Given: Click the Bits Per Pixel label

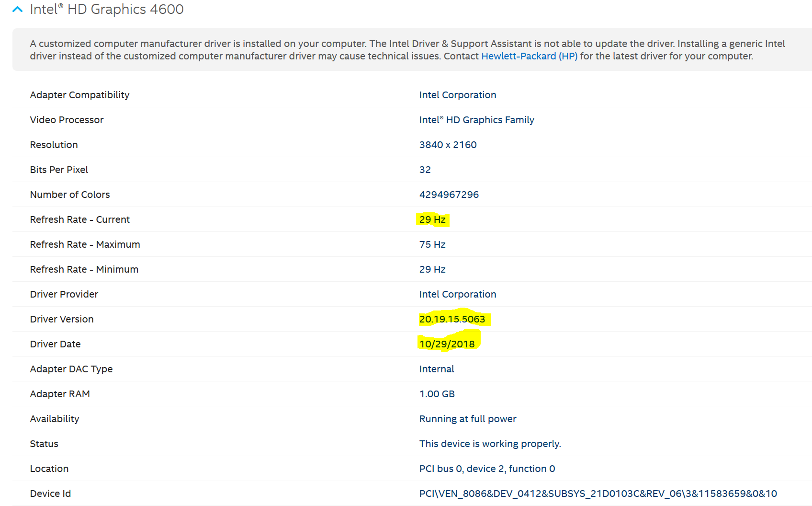Looking at the screenshot, I should pyautogui.click(x=59, y=170).
